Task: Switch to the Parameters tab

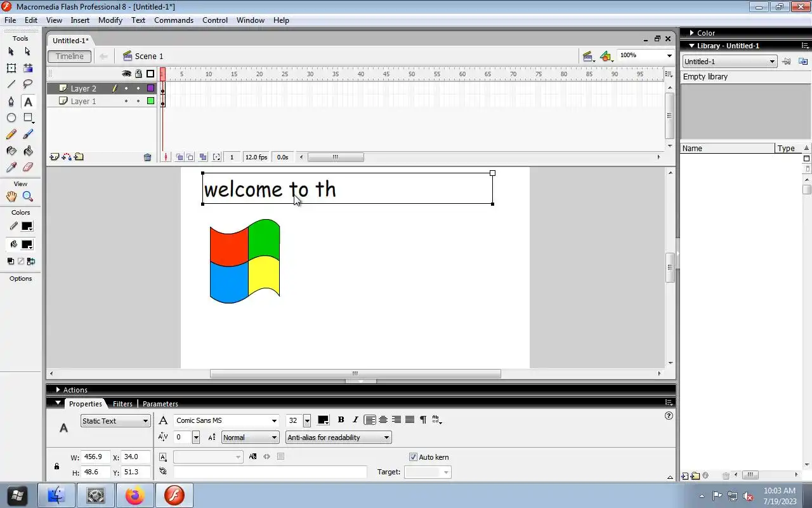Action: (x=160, y=404)
